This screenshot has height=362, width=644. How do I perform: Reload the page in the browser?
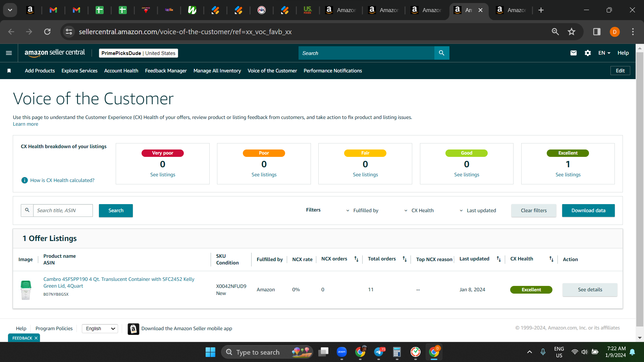tap(47, 32)
